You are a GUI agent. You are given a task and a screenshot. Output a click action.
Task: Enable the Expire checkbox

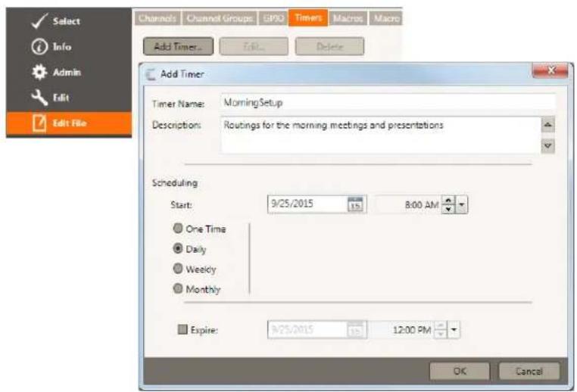pos(182,329)
